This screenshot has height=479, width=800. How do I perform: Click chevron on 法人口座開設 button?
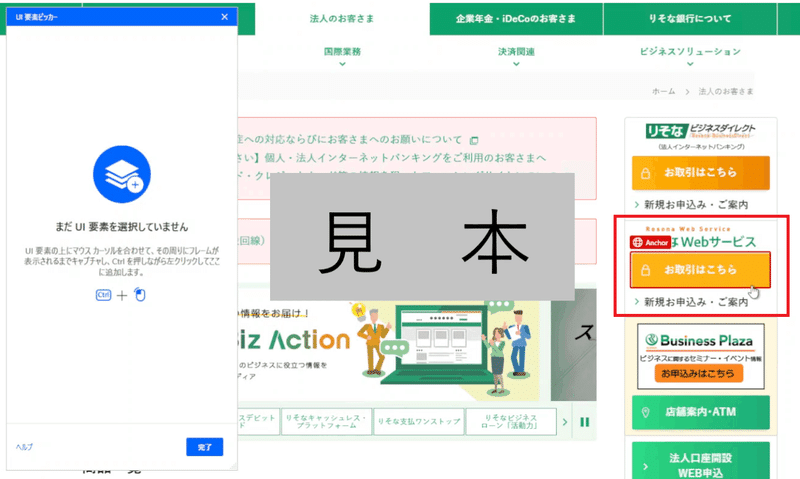(645, 466)
